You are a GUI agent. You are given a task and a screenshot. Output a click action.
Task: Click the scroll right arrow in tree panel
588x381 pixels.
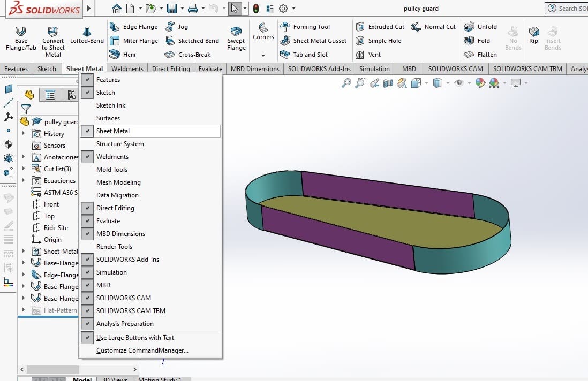[x=135, y=369]
